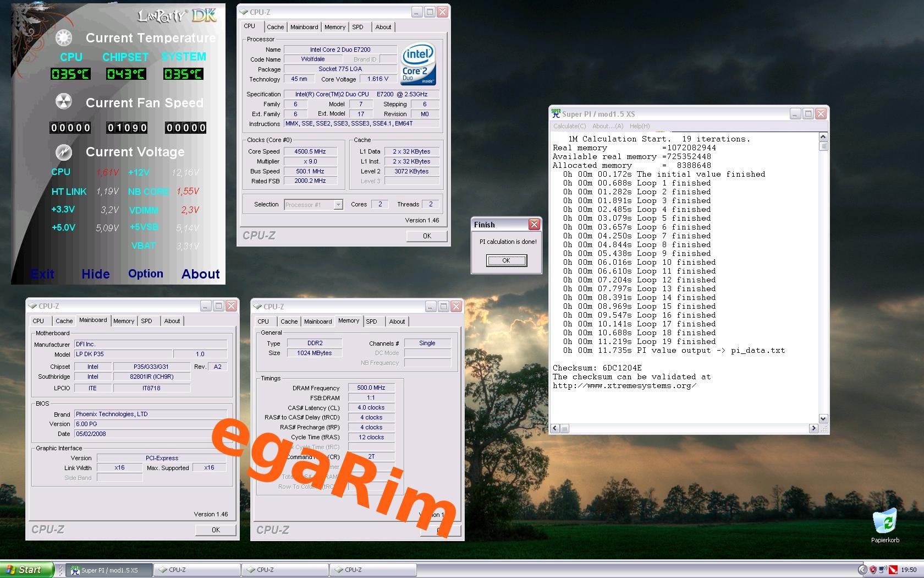
Task: Click About in LanParty DK monitor
Action: tap(201, 274)
